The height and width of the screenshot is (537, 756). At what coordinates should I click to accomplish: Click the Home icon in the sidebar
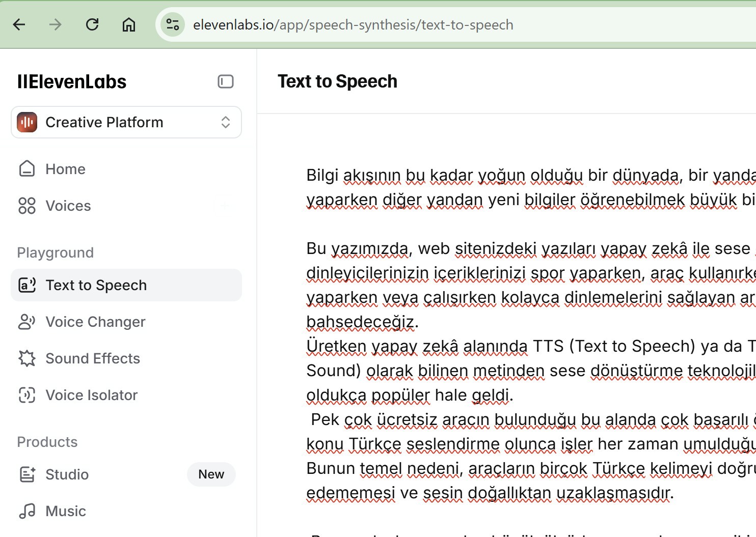26,168
